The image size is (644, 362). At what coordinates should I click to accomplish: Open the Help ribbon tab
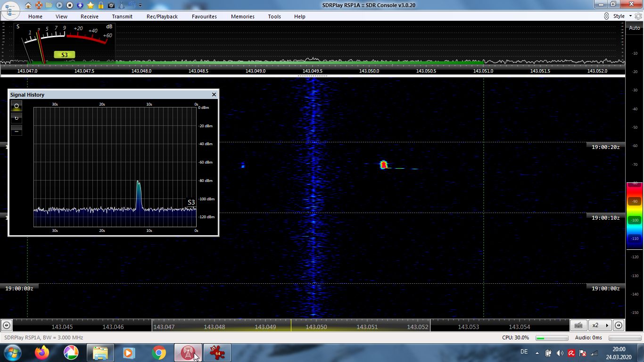(300, 16)
